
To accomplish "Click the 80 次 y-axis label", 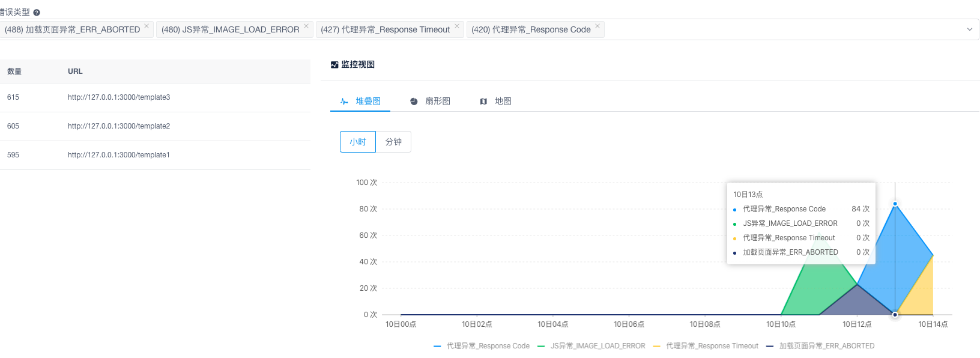I will 368,209.
